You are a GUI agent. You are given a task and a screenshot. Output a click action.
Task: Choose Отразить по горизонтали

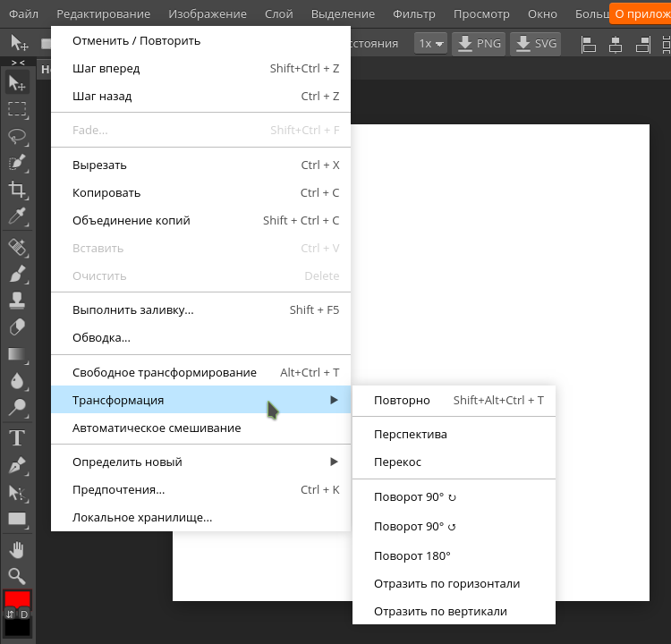point(454,584)
